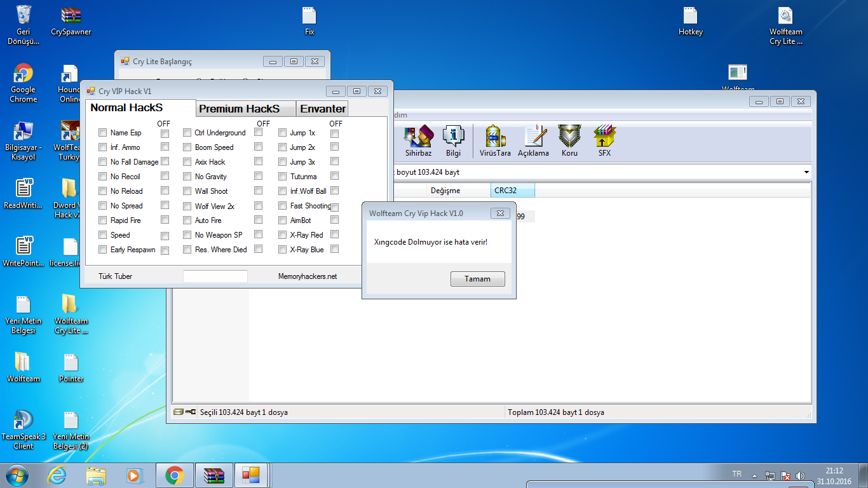The width and height of the screenshot is (868, 488).
Task: Enable the Rapid Fire checkbox
Action: click(102, 220)
